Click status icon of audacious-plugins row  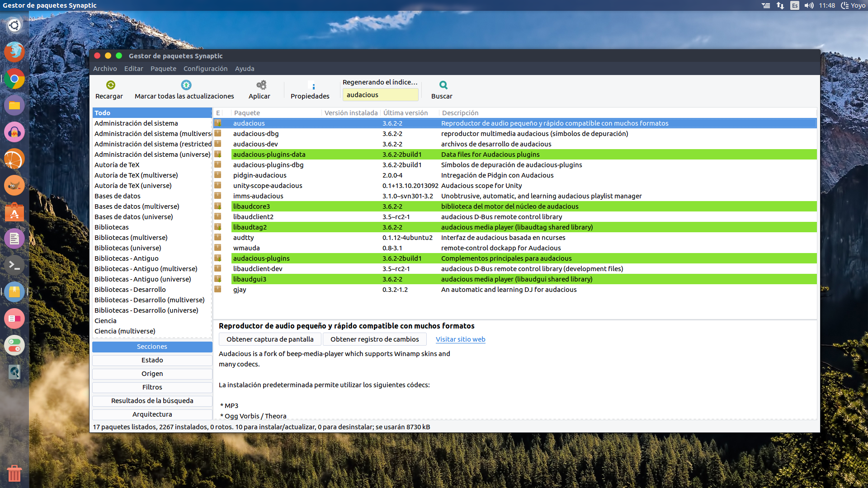[x=218, y=258]
